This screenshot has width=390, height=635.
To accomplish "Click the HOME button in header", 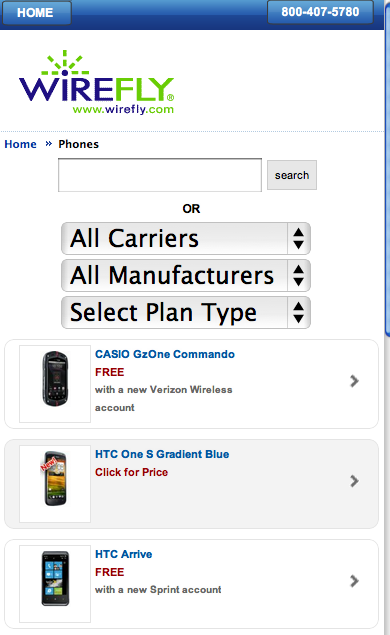I will 36,13.
